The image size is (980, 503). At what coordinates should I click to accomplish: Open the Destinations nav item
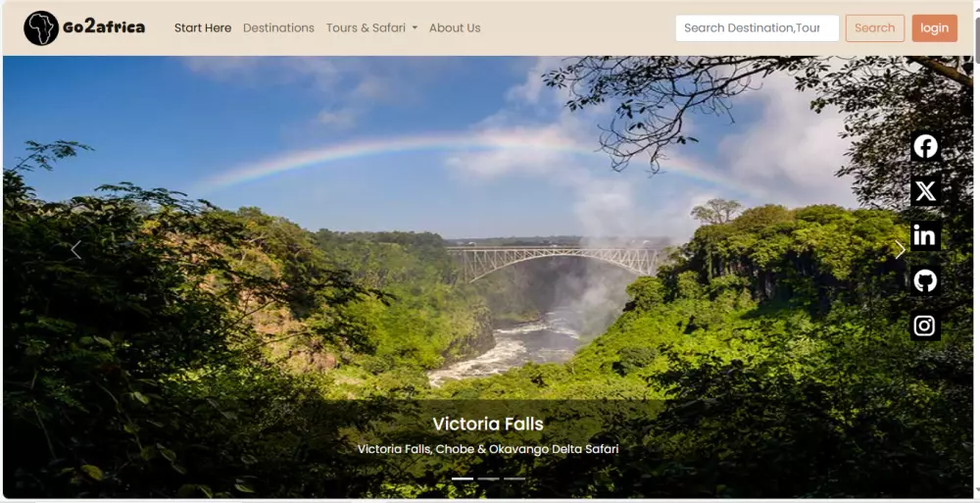278,28
